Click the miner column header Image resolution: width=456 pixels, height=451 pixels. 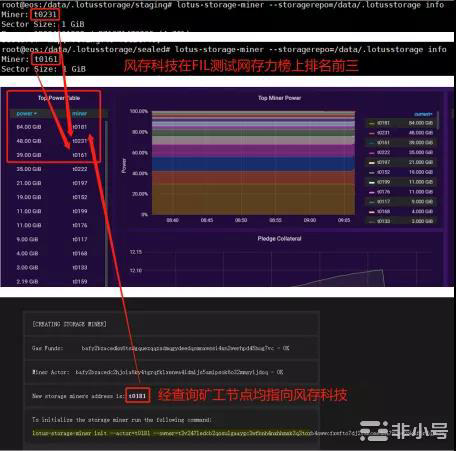pyautogui.click(x=80, y=114)
